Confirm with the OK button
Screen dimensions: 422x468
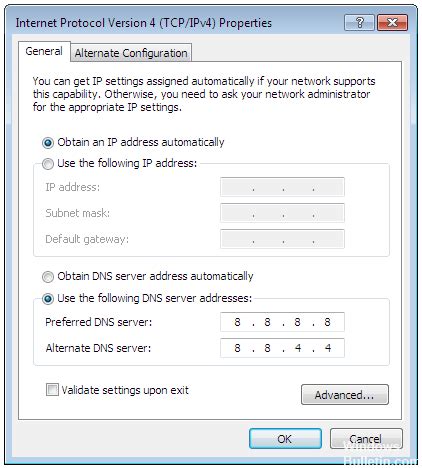(x=285, y=439)
